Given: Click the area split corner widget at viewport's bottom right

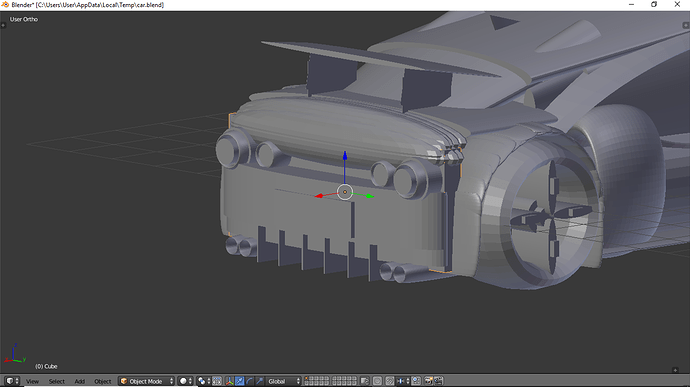Looking at the screenshot, I should click(x=675, y=370).
